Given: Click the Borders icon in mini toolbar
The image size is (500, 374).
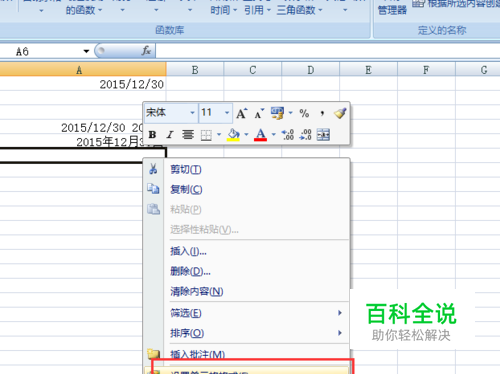Looking at the screenshot, I should pyautogui.click(x=206, y=135).
